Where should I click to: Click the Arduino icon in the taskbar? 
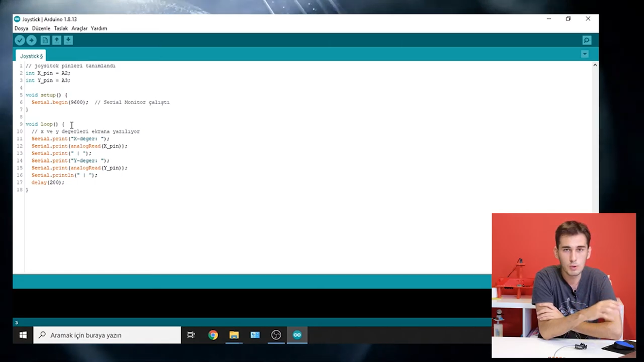[x=297, y=335]
